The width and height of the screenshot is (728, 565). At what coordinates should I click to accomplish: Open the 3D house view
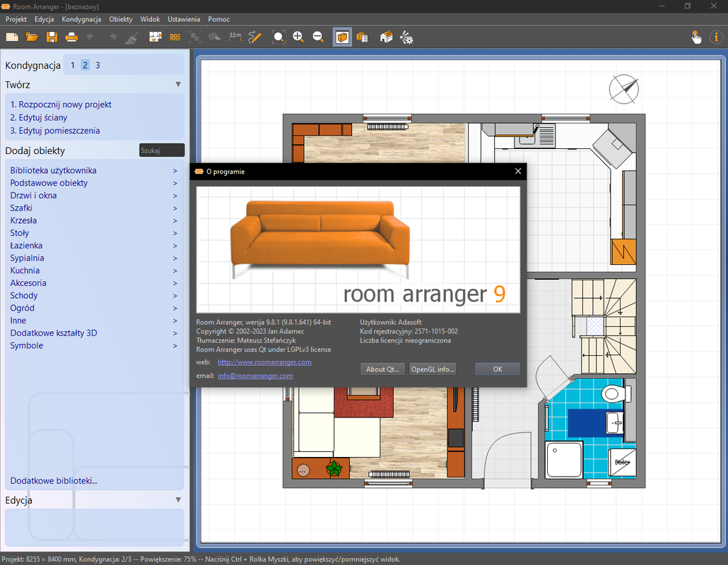(x=387, y=37)
